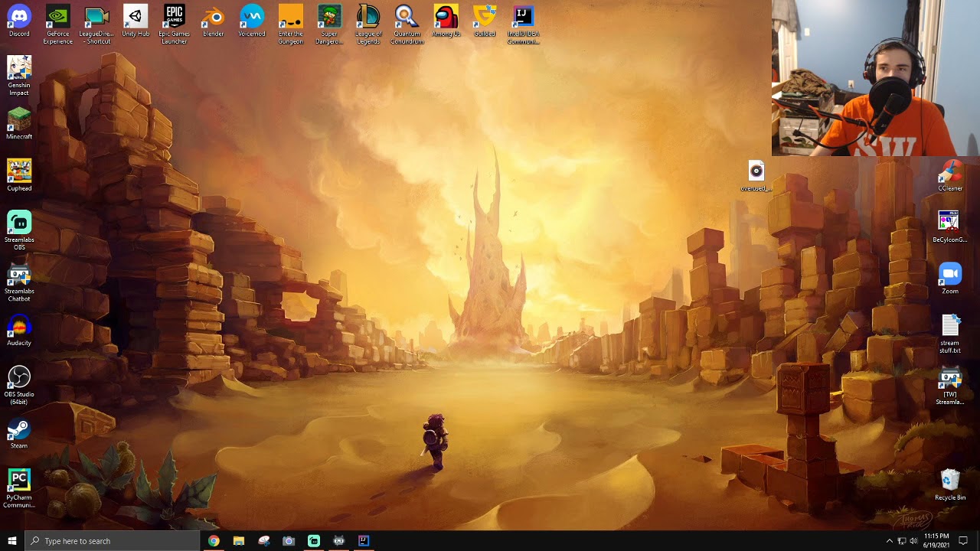Select the IntelliJ IDEA Community icon

523,24
